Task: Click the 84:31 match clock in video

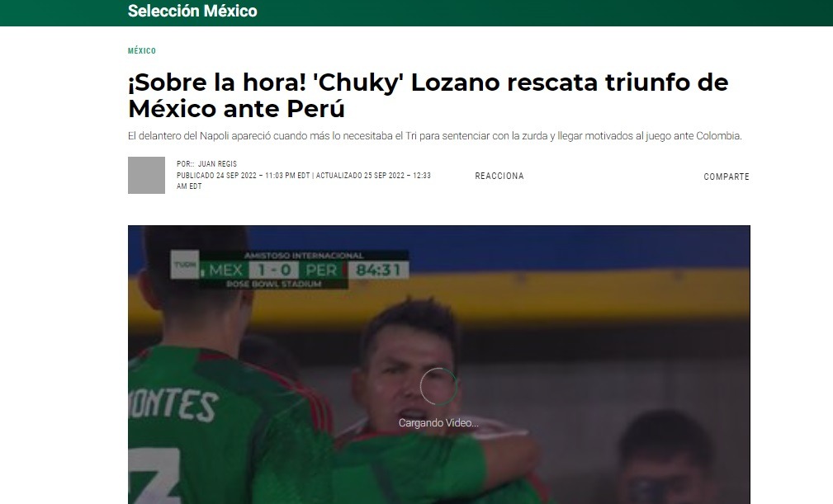Action: (x=378, y=270)
